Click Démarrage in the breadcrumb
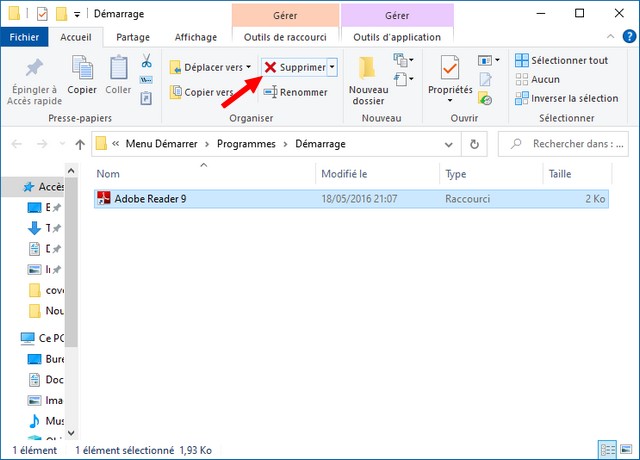The height and width of the screenshot is (460, 640). (x=320, y=144)
